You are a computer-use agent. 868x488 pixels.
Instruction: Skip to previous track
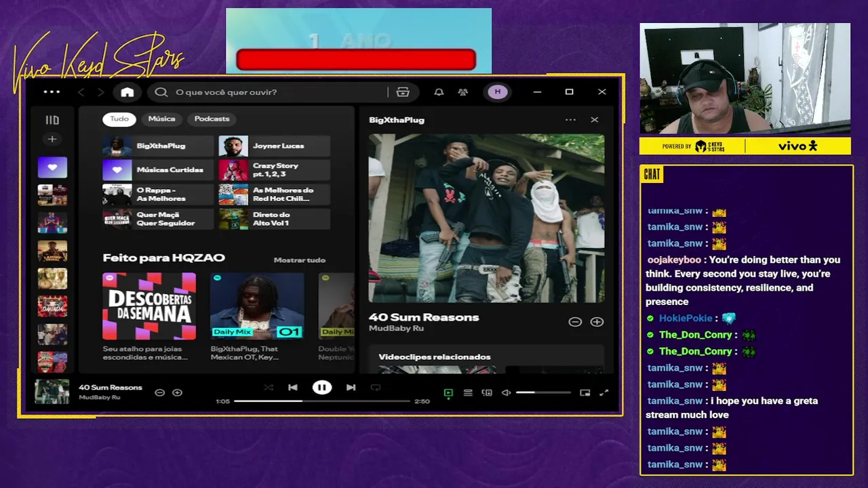click(x=293, y=388)
